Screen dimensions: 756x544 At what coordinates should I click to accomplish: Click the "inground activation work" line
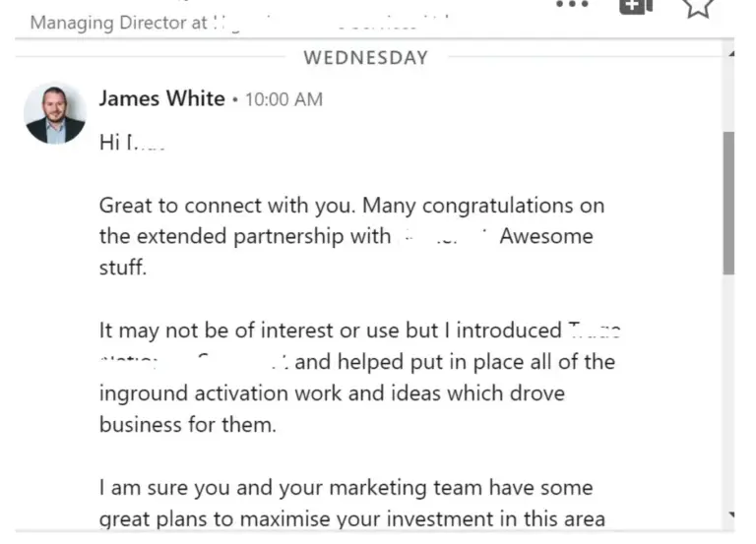click(x=332, y=393)
